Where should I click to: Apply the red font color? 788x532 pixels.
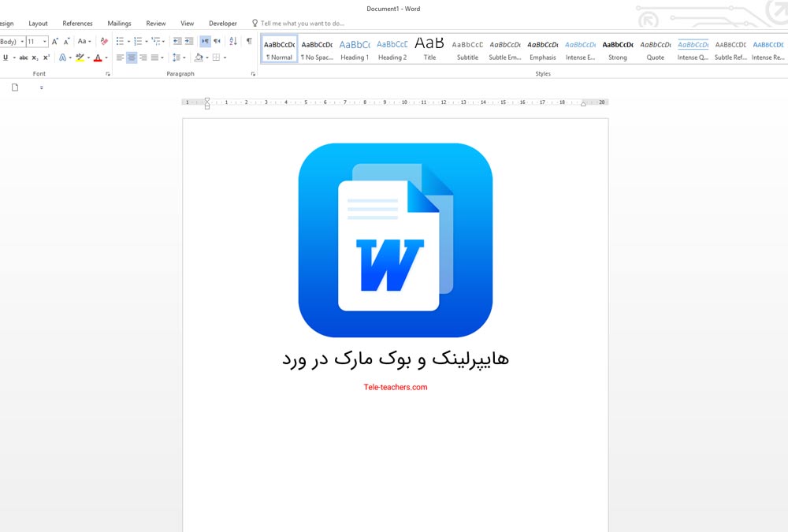tap(98, 58)
